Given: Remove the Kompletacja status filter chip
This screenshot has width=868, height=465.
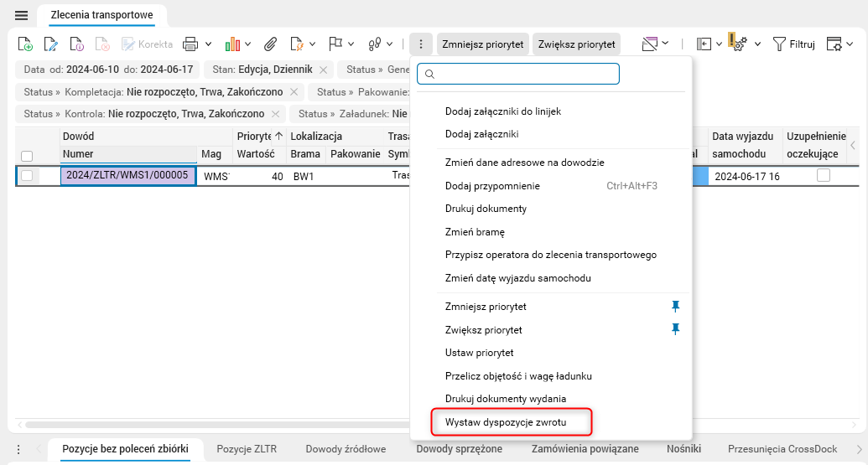Looking at the screenshot, I should click(x=294, y=92).
